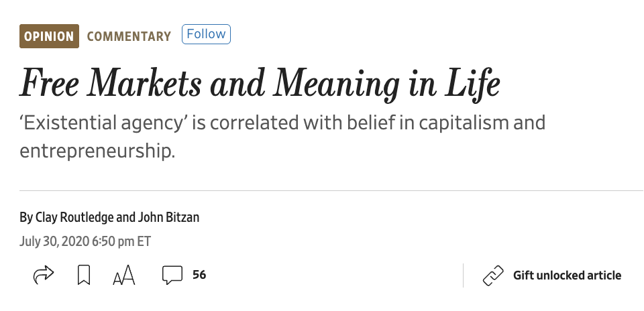Click the word 'By' in byline
644x311 pixels.
[x=26, y=217]
